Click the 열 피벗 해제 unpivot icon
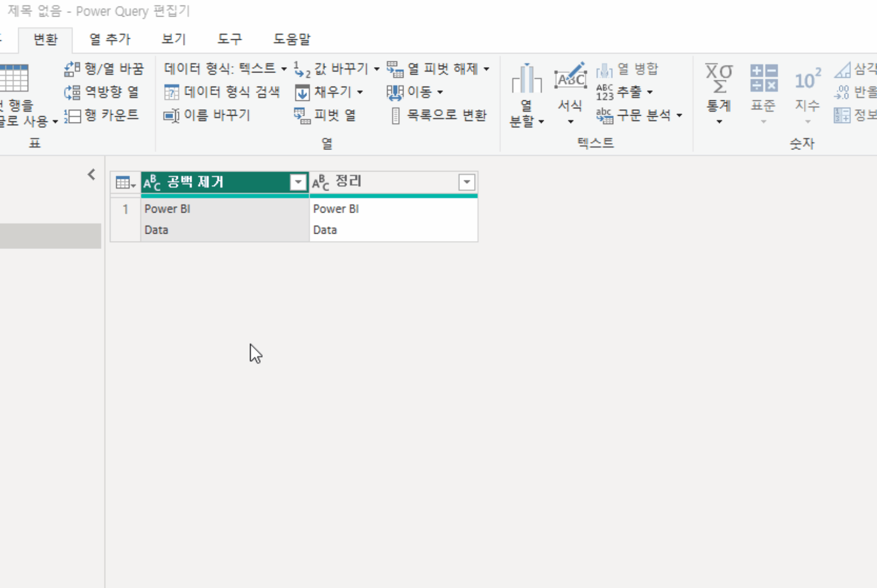 [x=395, y=69]
